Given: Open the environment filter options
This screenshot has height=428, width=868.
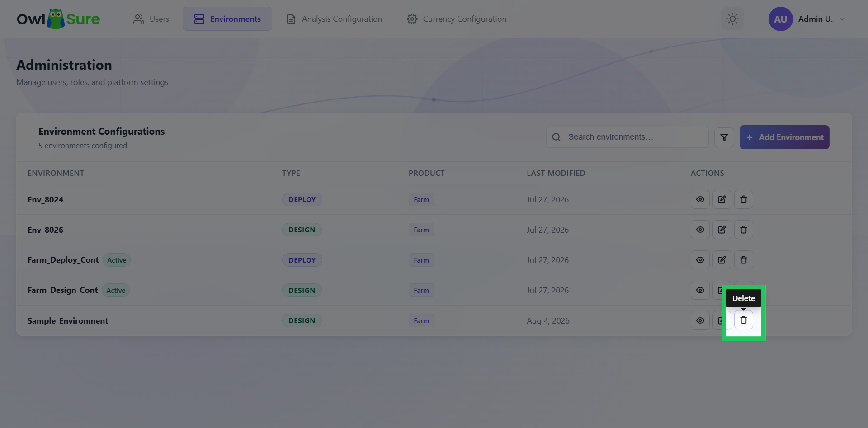Looking at the screenshot, I should click(x=724, y=137).
